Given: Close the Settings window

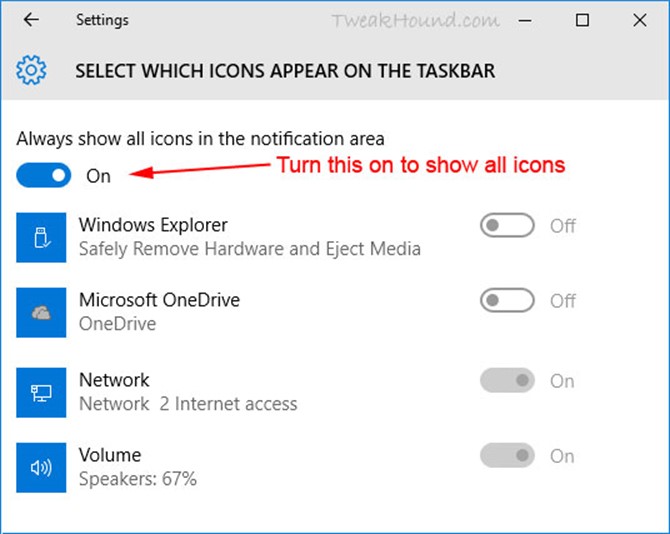Looking at the screenshot, I should click(x=636, y=20).
